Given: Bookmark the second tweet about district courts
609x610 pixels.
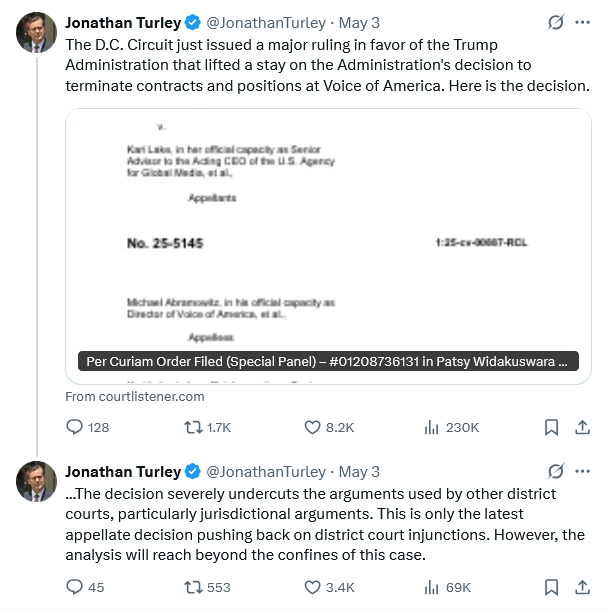Looking at the screenshot, I should tap(551, 587).
